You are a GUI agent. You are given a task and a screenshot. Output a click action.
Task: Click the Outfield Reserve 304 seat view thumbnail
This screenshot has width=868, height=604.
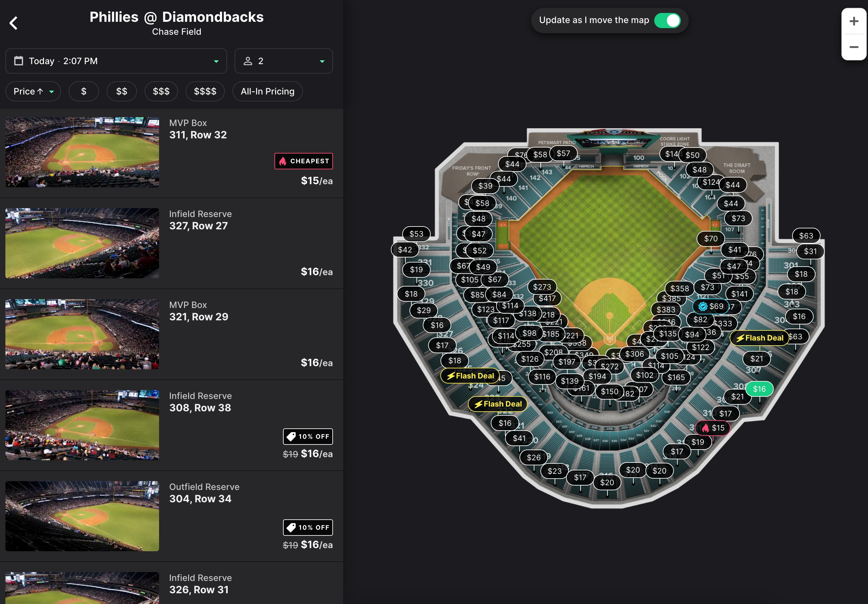click(82, 516)
